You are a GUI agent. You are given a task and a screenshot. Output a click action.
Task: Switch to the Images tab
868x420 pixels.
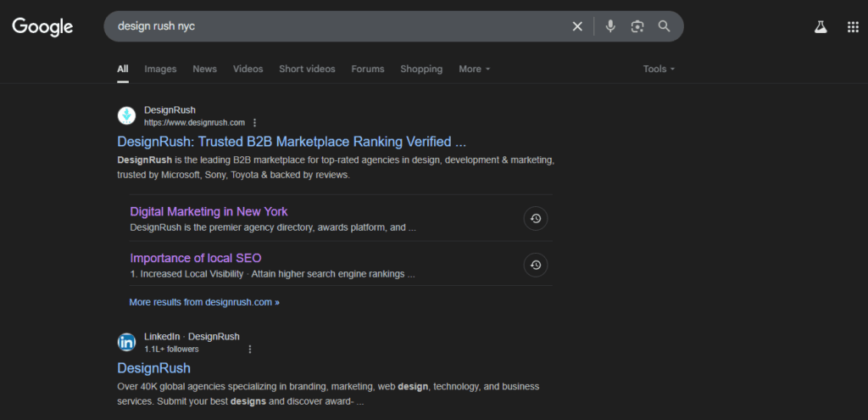pos(160,69)
